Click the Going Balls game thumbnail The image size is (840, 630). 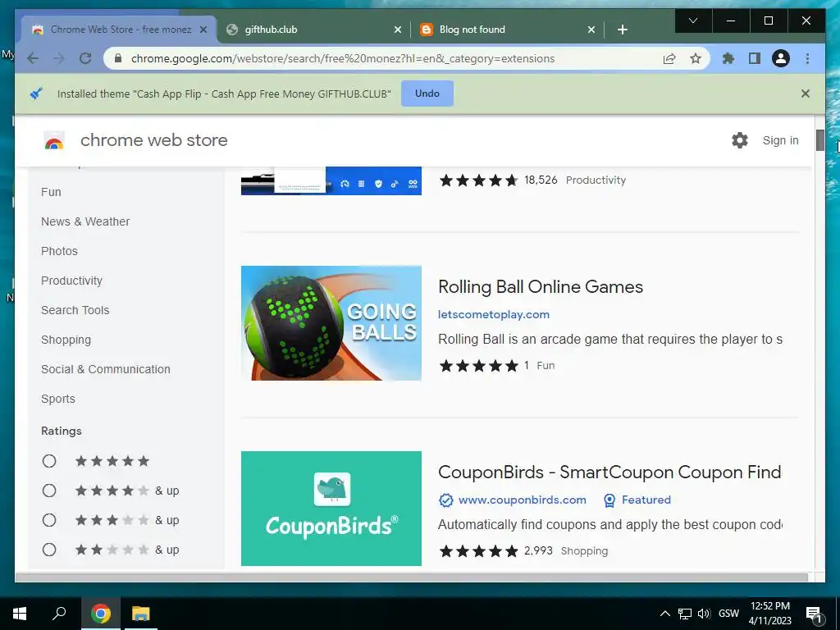click(331, 323)
